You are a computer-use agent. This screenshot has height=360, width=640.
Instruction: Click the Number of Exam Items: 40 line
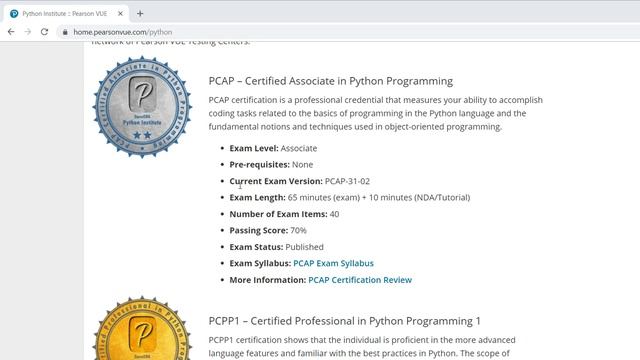click(284, 214)
